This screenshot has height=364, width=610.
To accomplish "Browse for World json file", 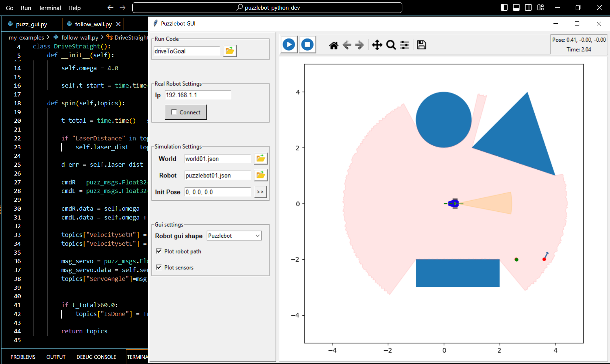I will click(261, 159).
